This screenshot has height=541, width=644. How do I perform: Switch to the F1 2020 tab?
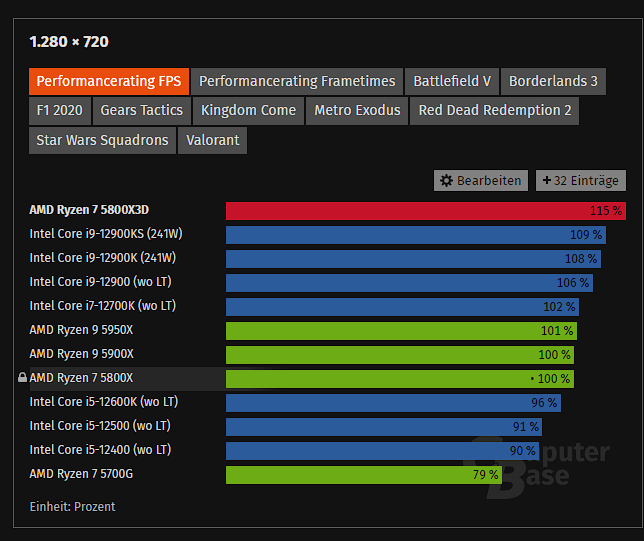60,111
